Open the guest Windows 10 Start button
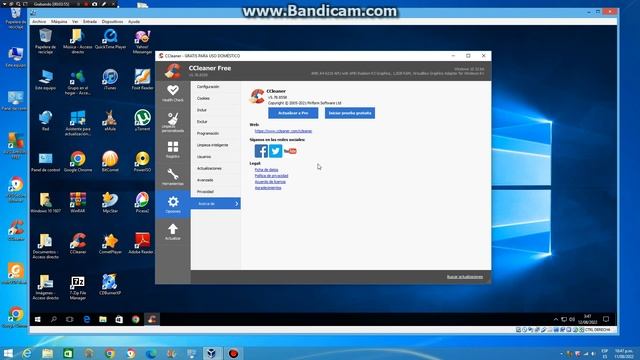Viewport: 640px width, 360px height. (38, 319)
